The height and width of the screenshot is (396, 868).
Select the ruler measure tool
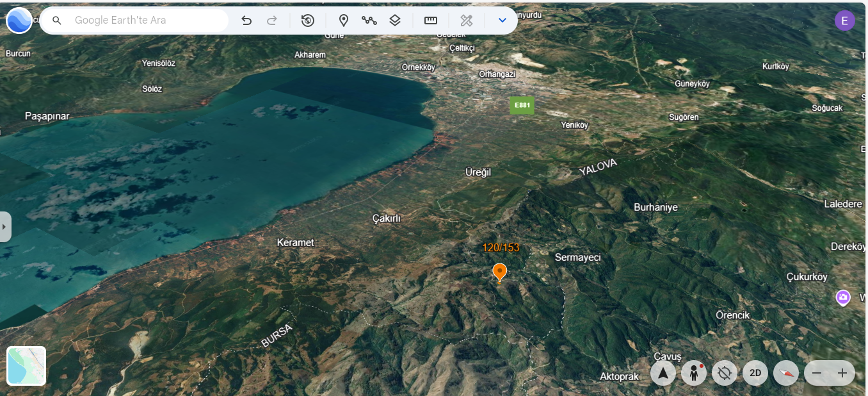431,21
